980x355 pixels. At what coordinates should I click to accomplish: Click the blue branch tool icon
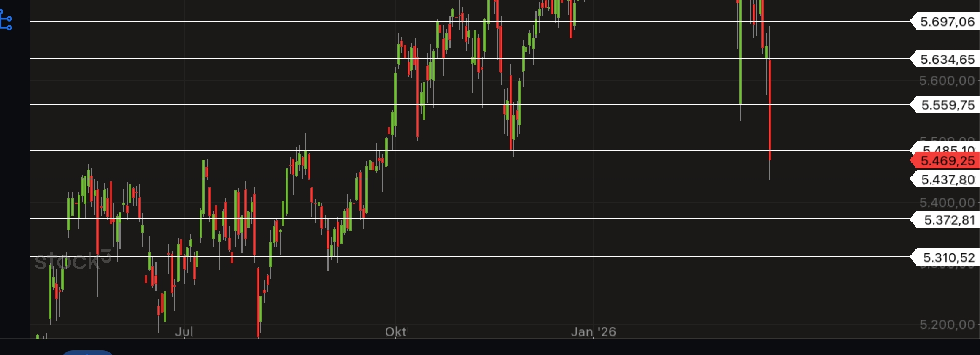tap(6, 19)
